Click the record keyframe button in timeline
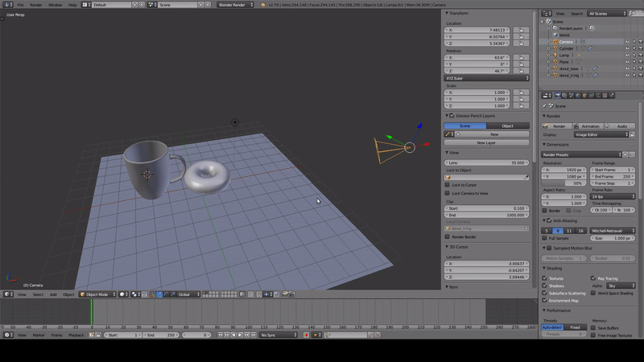Viewport: 644px width, 362px height. [306, 335]
